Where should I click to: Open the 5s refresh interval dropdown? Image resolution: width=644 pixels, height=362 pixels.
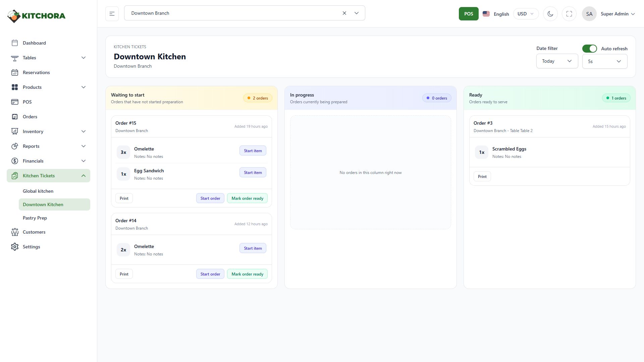pyautogui.click(x=604, y=61)
